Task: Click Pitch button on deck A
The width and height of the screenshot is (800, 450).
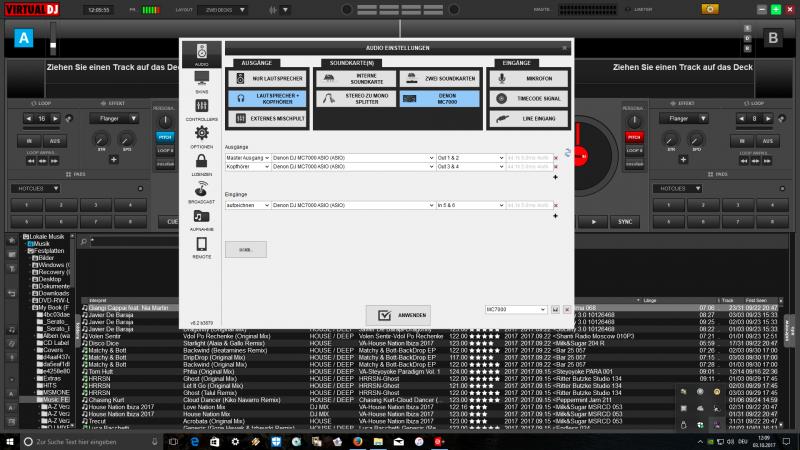Action: [x=165, y=137]
